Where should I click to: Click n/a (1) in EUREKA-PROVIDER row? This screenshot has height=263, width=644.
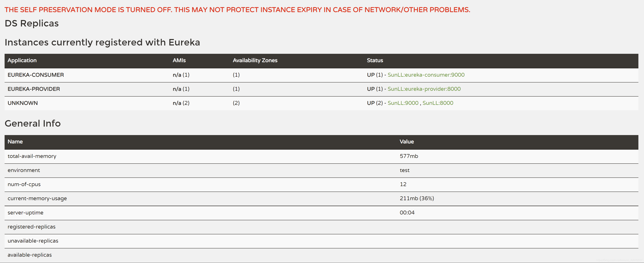(181, 89)
